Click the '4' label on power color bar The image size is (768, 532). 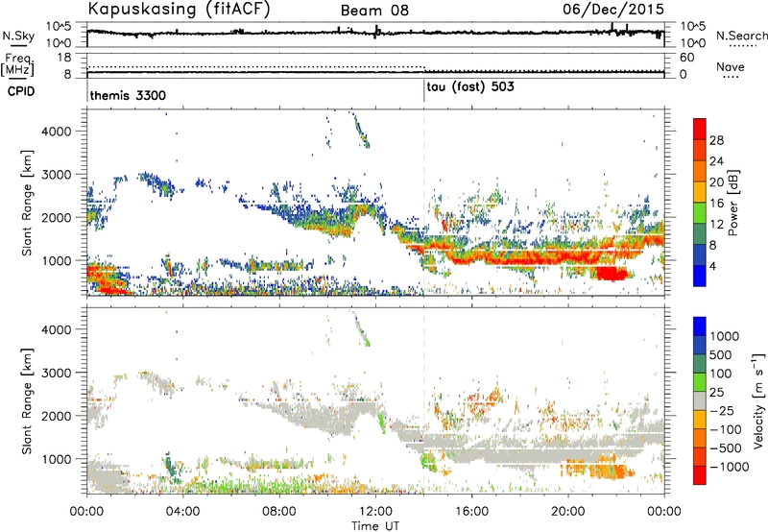click(x=713, y=267)
